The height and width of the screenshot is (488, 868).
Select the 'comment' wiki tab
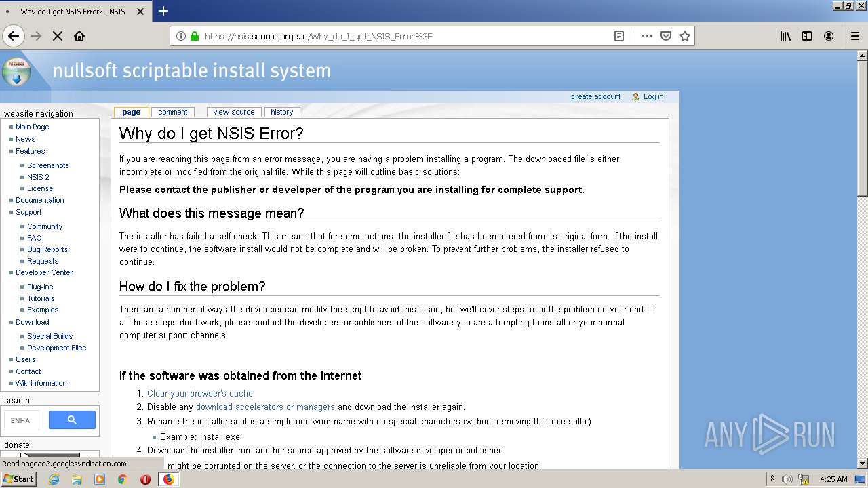173,112
